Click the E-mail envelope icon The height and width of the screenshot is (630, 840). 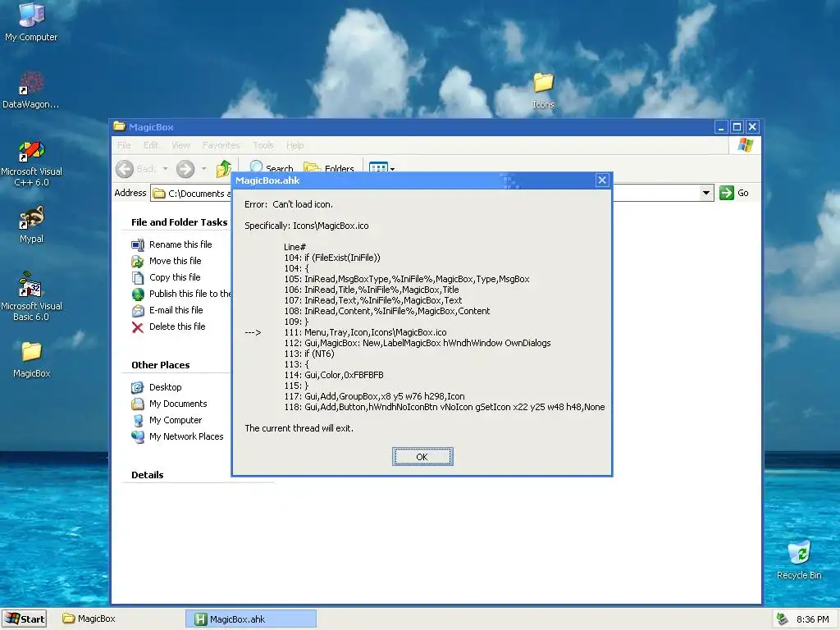pos(138,311)
